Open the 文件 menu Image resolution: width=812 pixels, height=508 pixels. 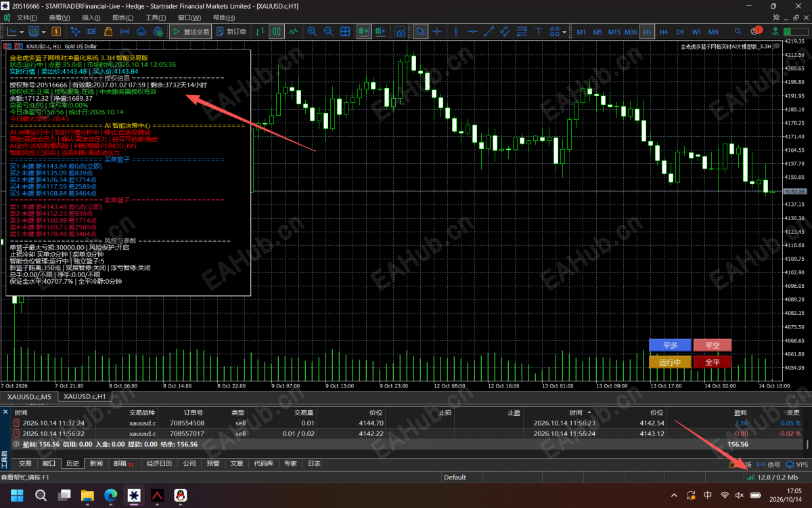click(x=26, y=18)
